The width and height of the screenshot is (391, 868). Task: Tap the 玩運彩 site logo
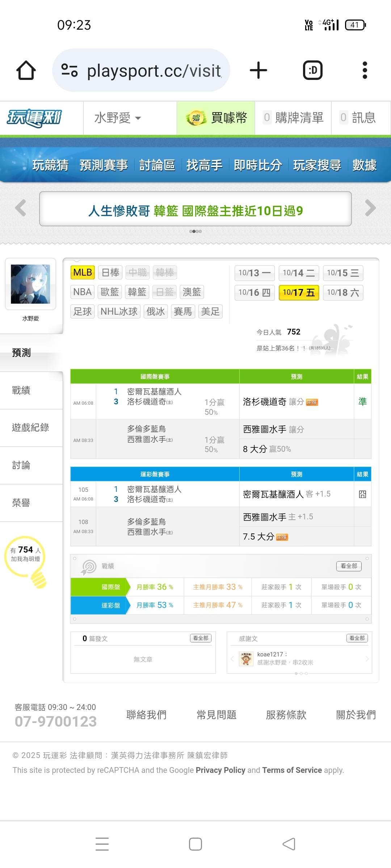pos(34,118)
